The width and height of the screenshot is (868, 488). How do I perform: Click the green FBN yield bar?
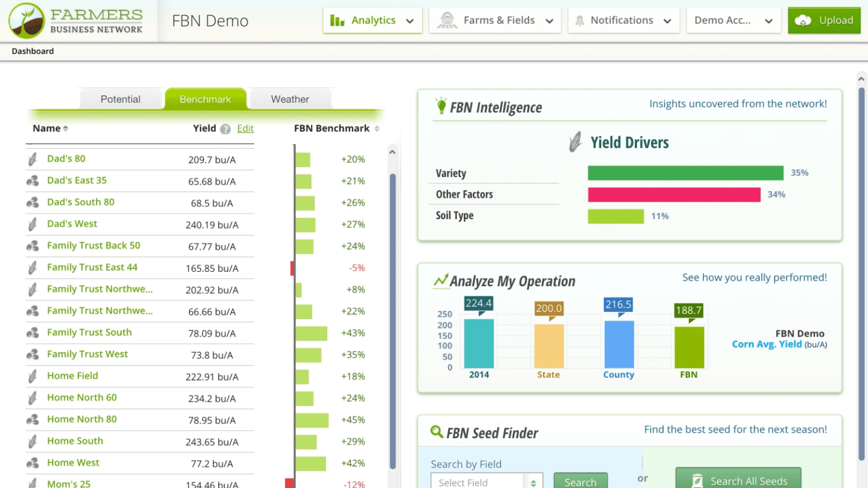tap(689, 348)
